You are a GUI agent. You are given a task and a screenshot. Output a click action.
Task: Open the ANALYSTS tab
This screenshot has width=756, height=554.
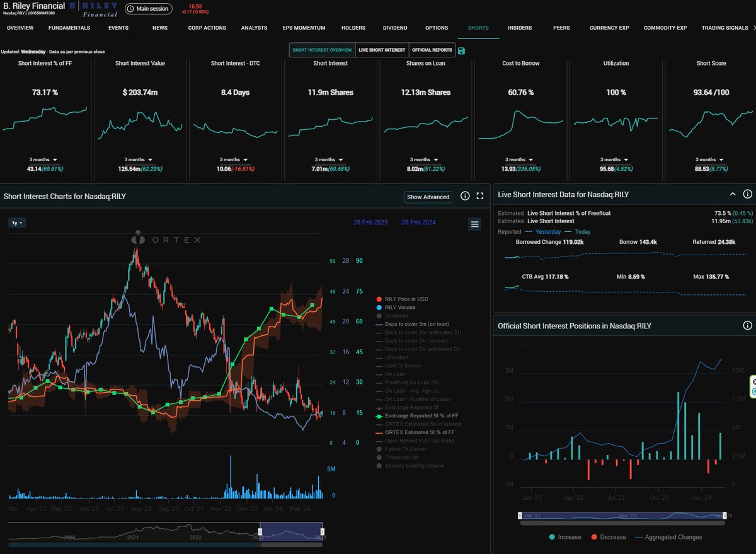[x=255, y=28]
